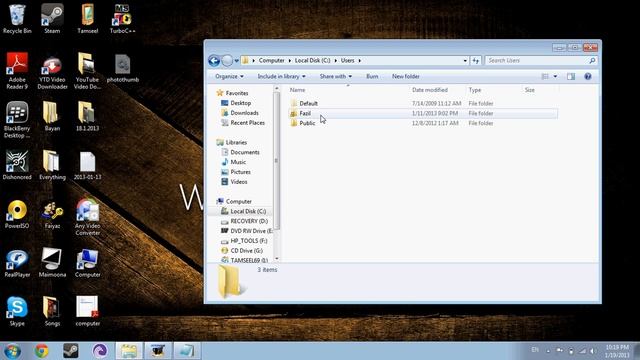Select the Public folder row
Viewport: 640px width, 360px height.
pyautogui.click(x=423, y=123)
